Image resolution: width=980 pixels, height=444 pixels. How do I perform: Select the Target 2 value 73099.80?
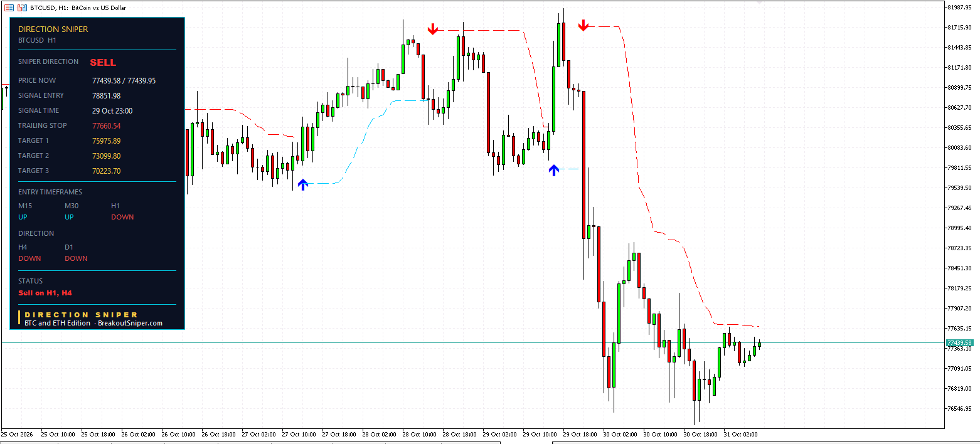(x=106, y=156)
